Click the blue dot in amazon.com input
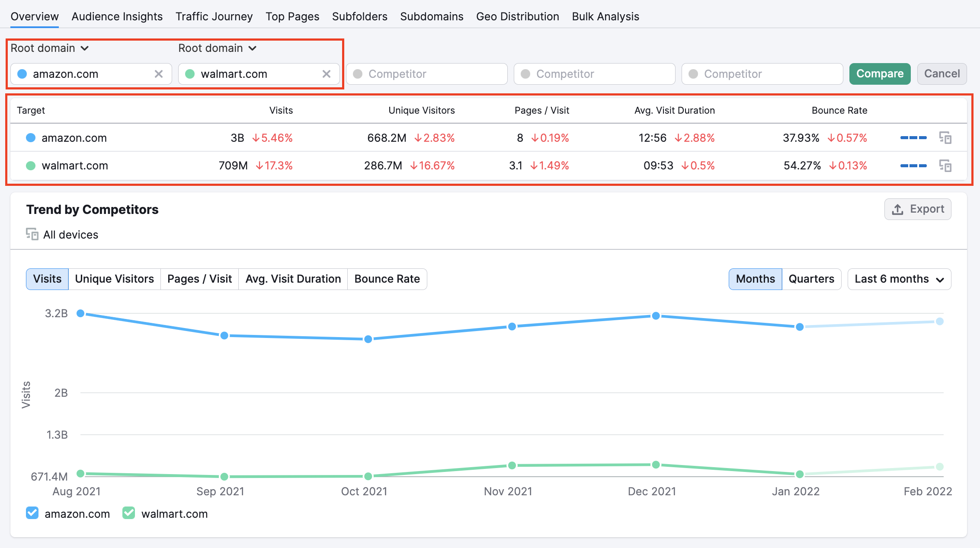This screenshot has width=980, height=548. point(22,74)
